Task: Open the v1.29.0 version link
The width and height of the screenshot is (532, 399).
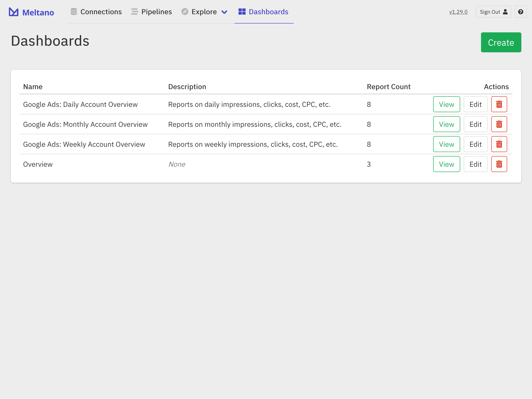Action: point(458,12)
